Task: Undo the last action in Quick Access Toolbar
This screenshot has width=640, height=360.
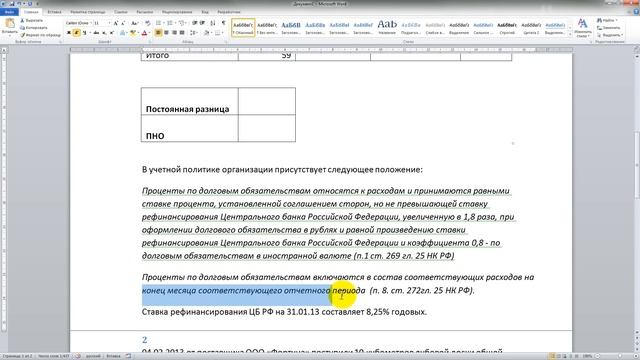Action: pyautogui.click(x=19, y=4)
